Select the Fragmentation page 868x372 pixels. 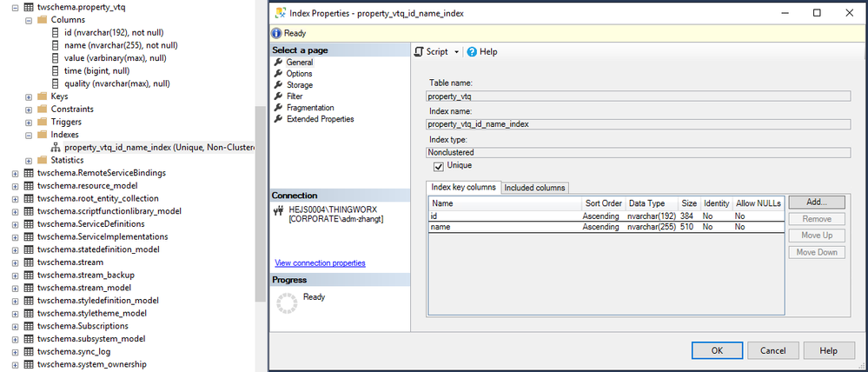[x=312, y=108]
